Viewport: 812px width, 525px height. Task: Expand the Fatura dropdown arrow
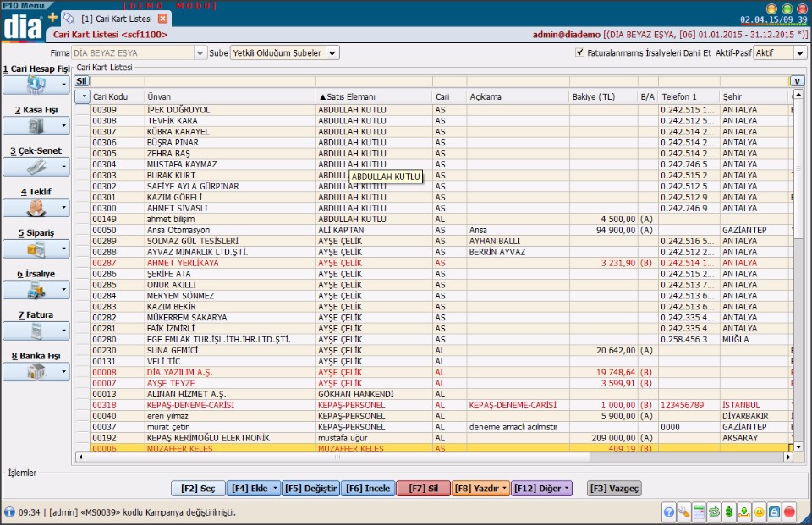[63, 331]
